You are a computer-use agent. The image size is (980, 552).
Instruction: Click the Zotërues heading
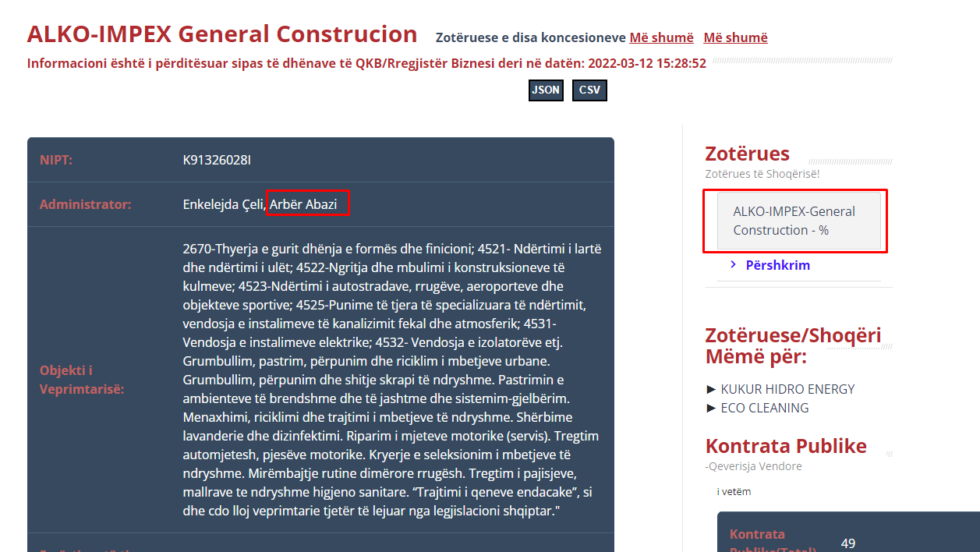coord(747,154)
